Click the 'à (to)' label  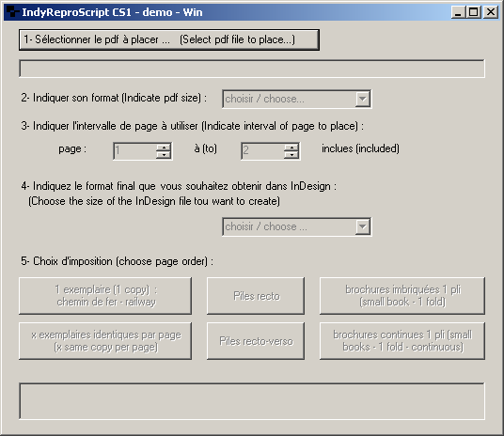click(206, 148)
